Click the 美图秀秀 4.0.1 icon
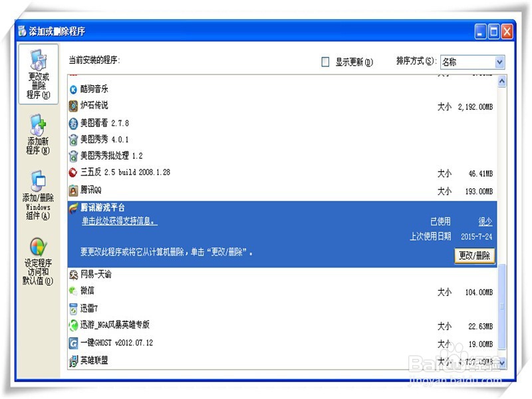Screen dimensions: 532x399 pyautogui.click(x=73, y=140)
